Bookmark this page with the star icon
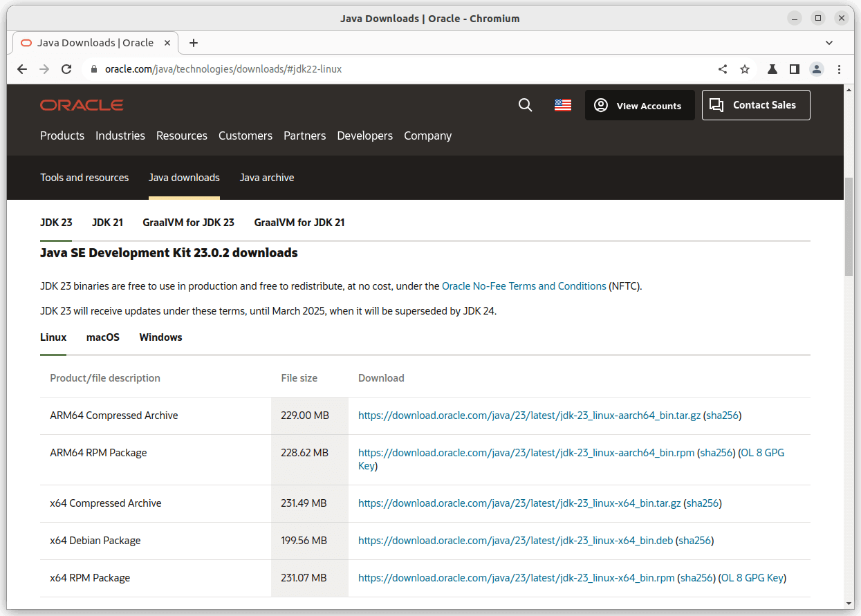 [745, 69]
